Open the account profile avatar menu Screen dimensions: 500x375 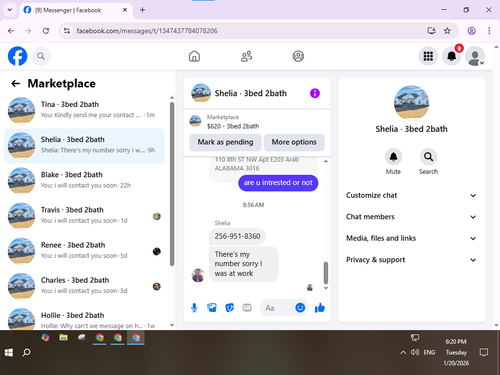(475, 56)
